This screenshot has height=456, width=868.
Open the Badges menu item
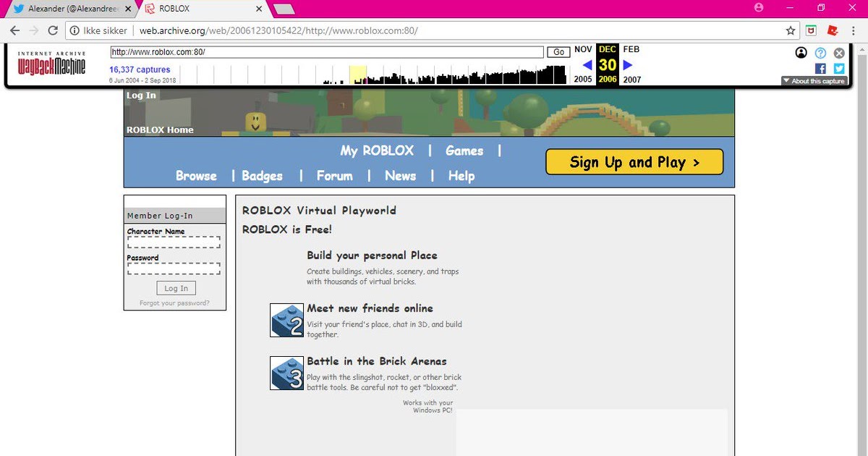click(x=262, y=175)
